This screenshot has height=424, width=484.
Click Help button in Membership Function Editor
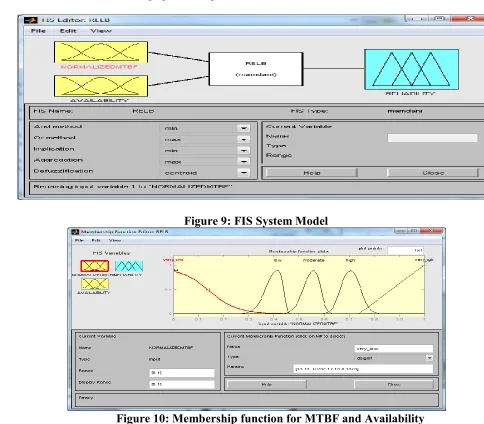coord(267,384)
